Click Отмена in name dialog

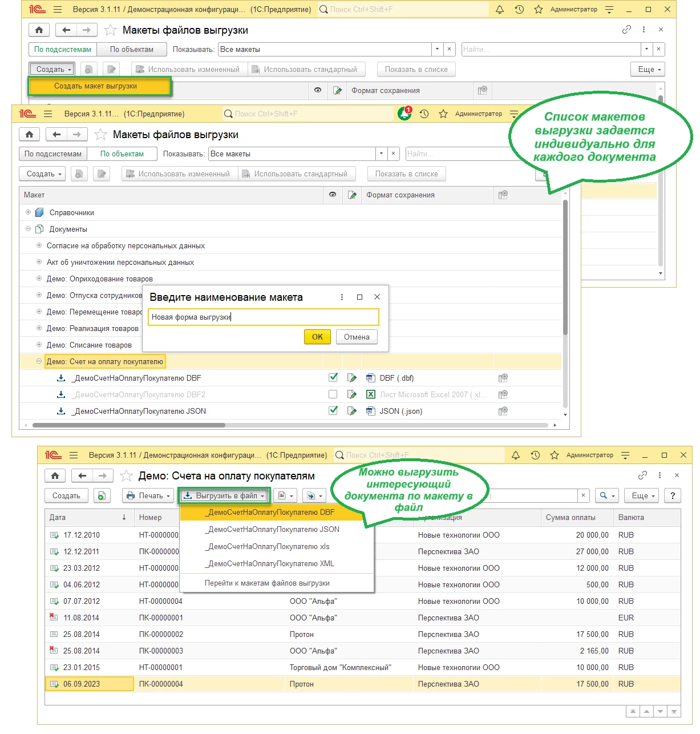point(357,337)
